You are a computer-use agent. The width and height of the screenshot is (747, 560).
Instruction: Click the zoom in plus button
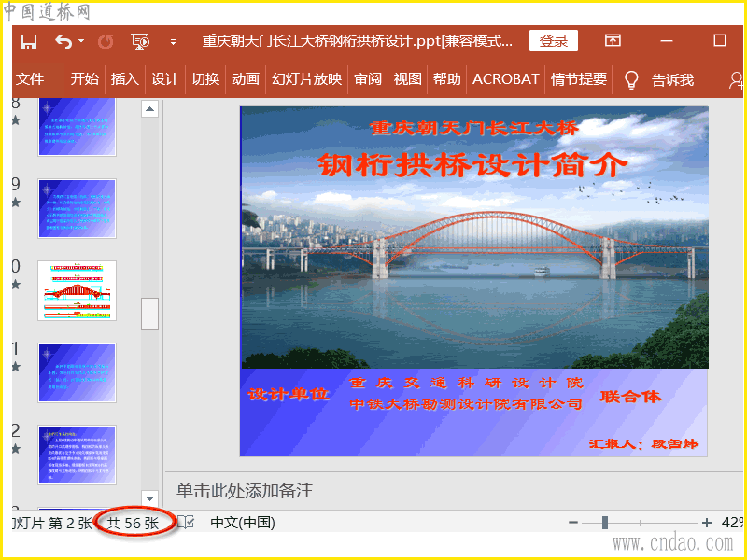(x=707, y=523)
